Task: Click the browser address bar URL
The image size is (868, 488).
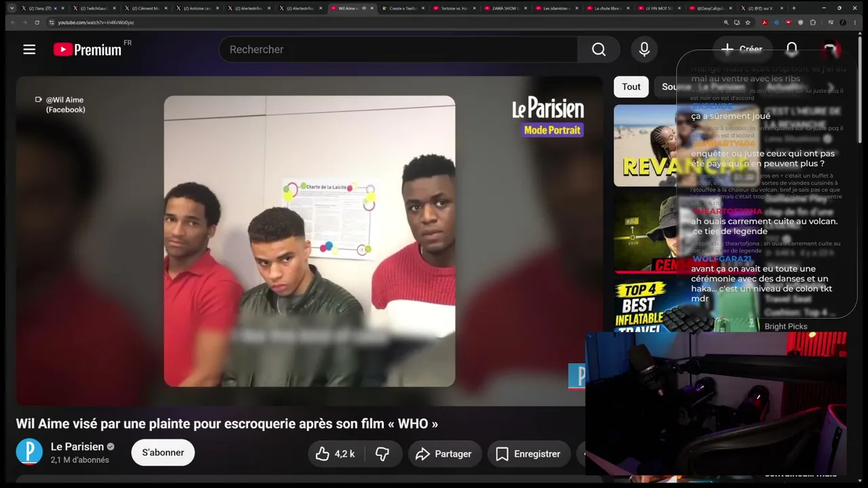Action: (96, 22)
